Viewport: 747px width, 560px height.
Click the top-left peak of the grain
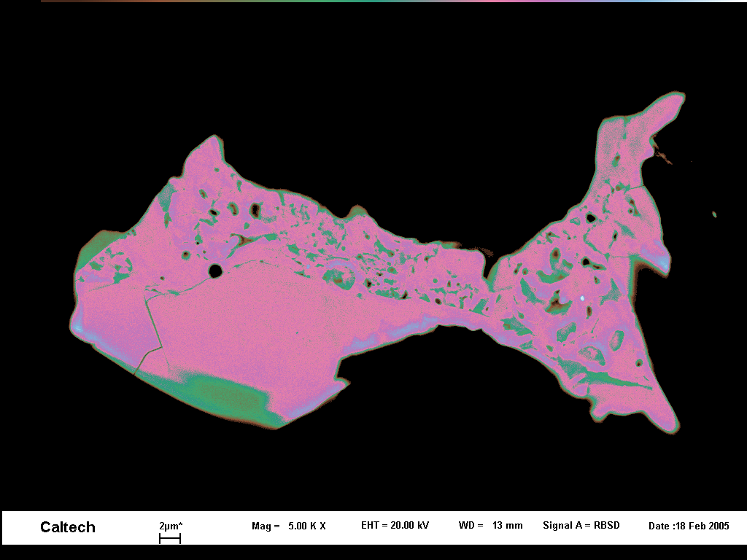[x=212, y=139]
